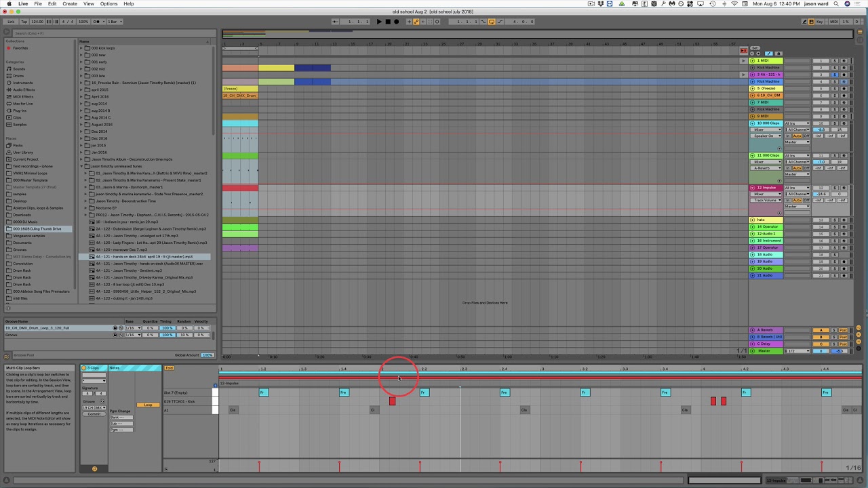The image size is (868, 488).
Task: Toggle the clip Loop switch
Action: pyautogui.click(x=149, y=405)
